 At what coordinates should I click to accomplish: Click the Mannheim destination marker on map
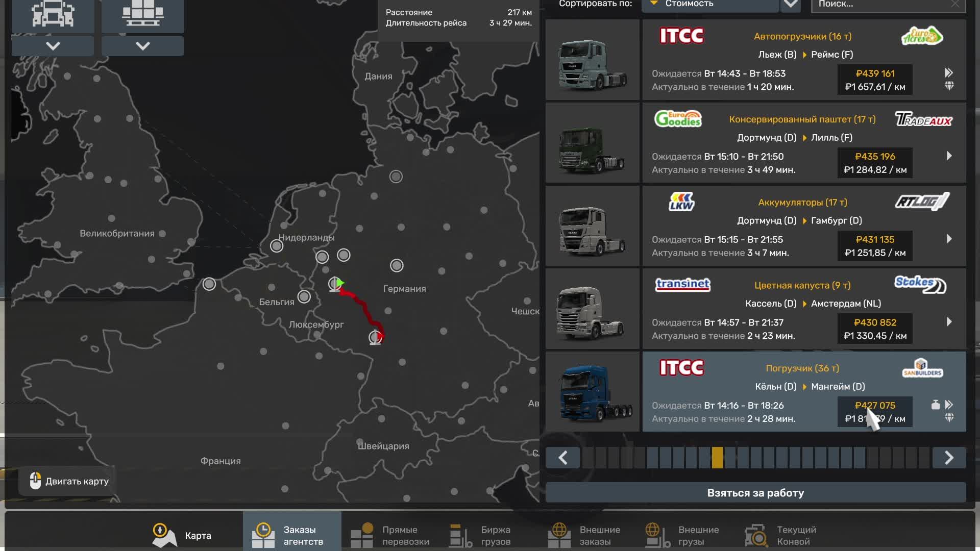[375, 337]
